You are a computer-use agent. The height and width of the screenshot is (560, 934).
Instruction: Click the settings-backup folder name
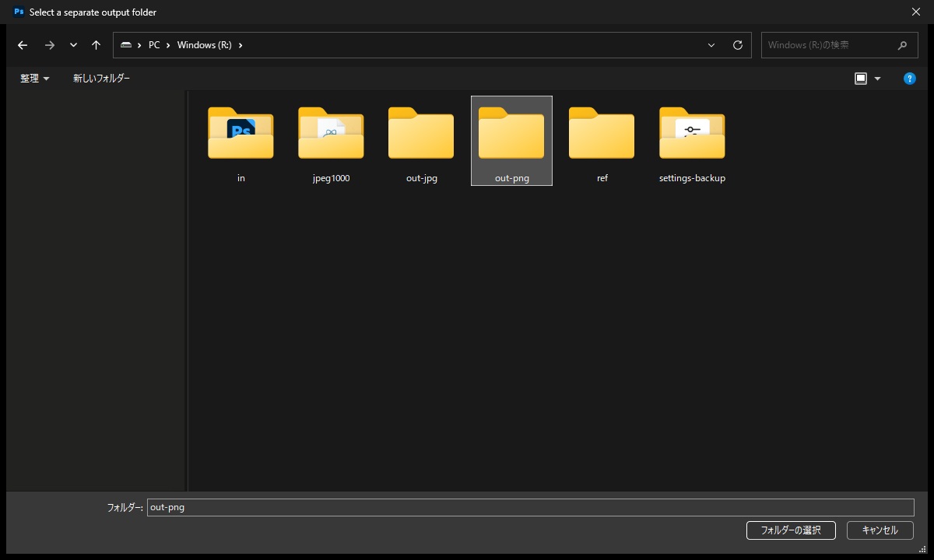point(692,178)
